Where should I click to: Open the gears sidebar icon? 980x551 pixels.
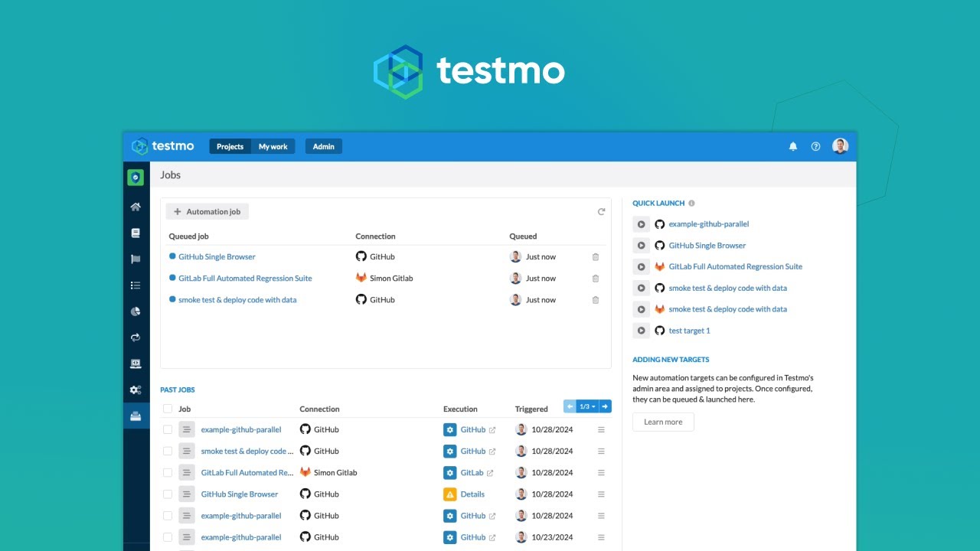pos(136,390)
